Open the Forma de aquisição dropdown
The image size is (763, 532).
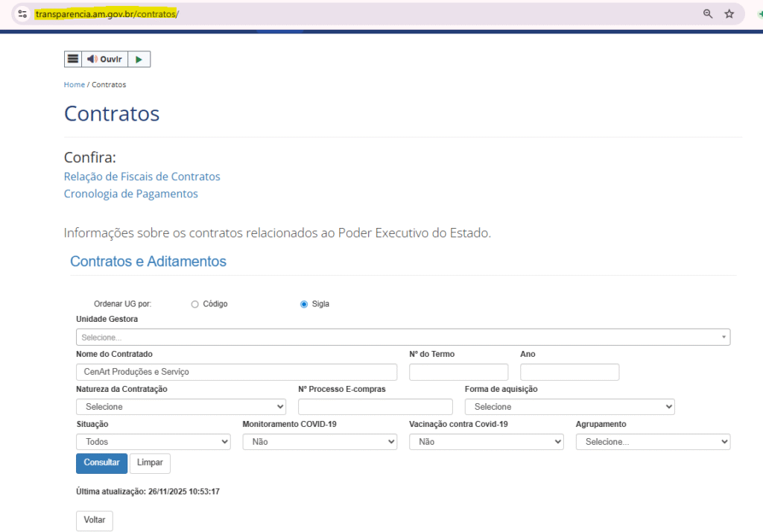569,407
